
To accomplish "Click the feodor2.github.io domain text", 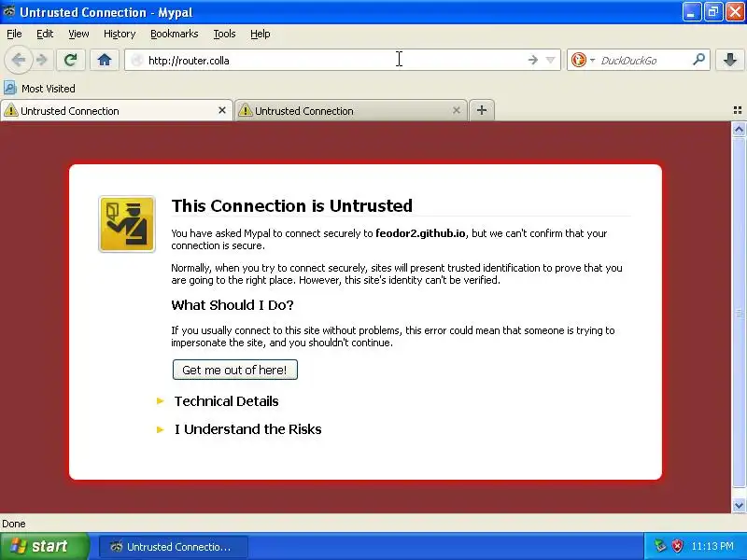I will click(x=420, y=233).
